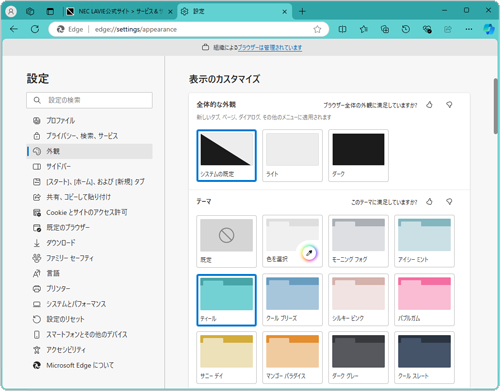Go back with the back arrow
Viewport: 500px width, 391px height.
click(x=14, y=29)
